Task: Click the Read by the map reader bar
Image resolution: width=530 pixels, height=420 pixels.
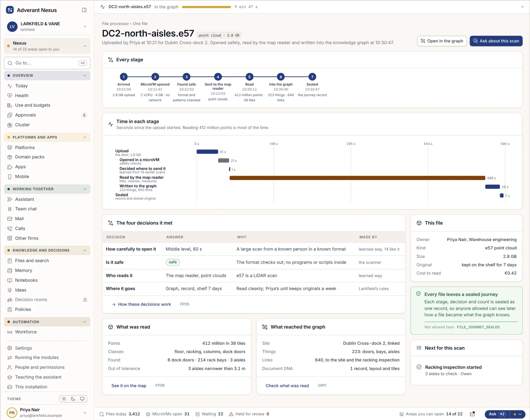Action: click(x=357, y=178)
